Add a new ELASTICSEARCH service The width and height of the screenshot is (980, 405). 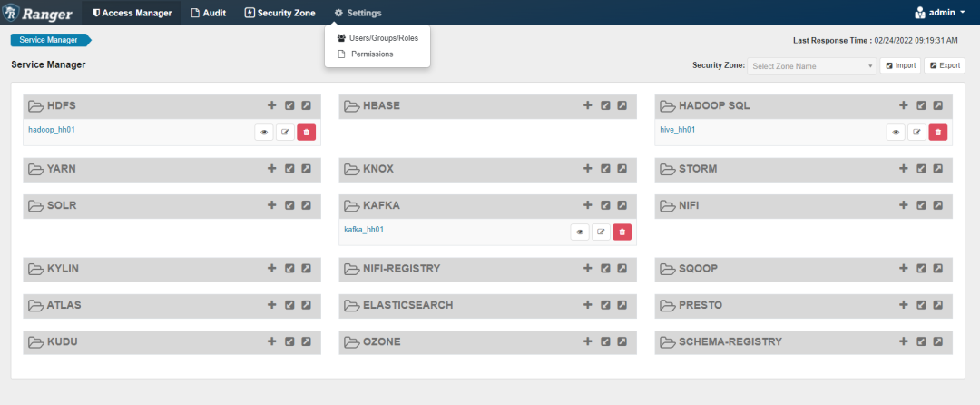tap(587, 305)
